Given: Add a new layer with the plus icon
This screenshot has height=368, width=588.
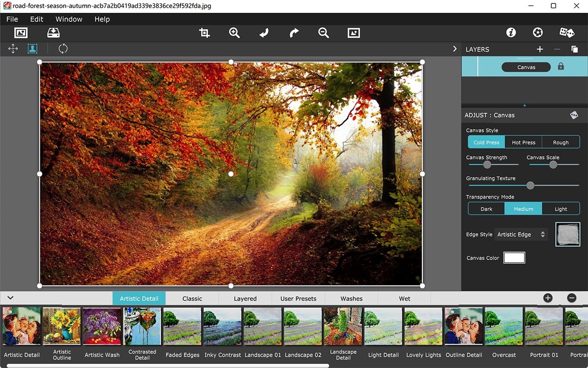Looking at the screenshot, I should click(539, 49).
